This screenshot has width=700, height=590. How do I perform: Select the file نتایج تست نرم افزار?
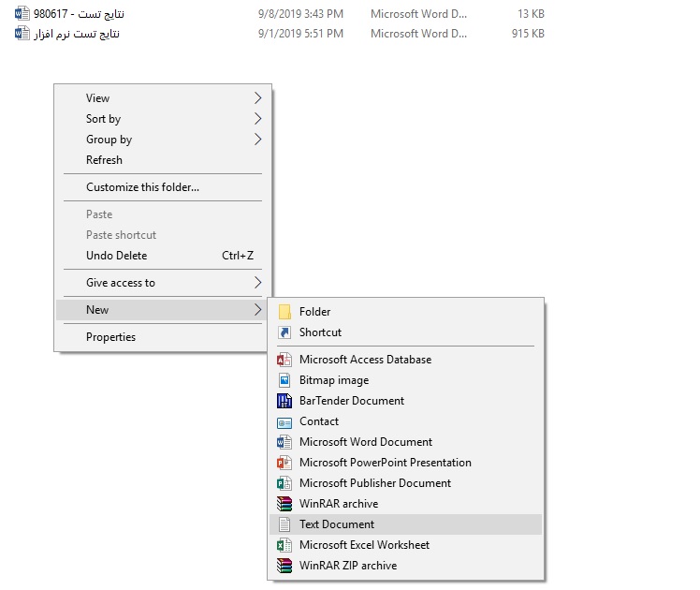[x=77, y=34]
